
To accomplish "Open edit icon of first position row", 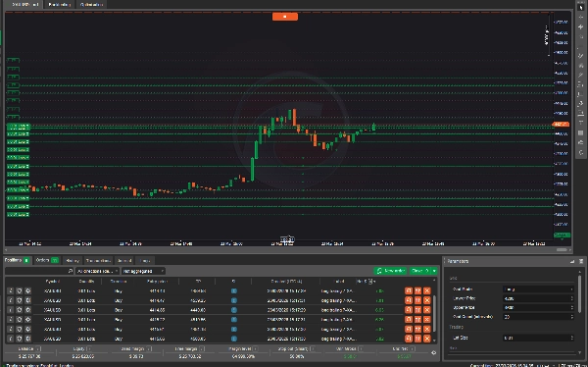I will coord(10,290).
